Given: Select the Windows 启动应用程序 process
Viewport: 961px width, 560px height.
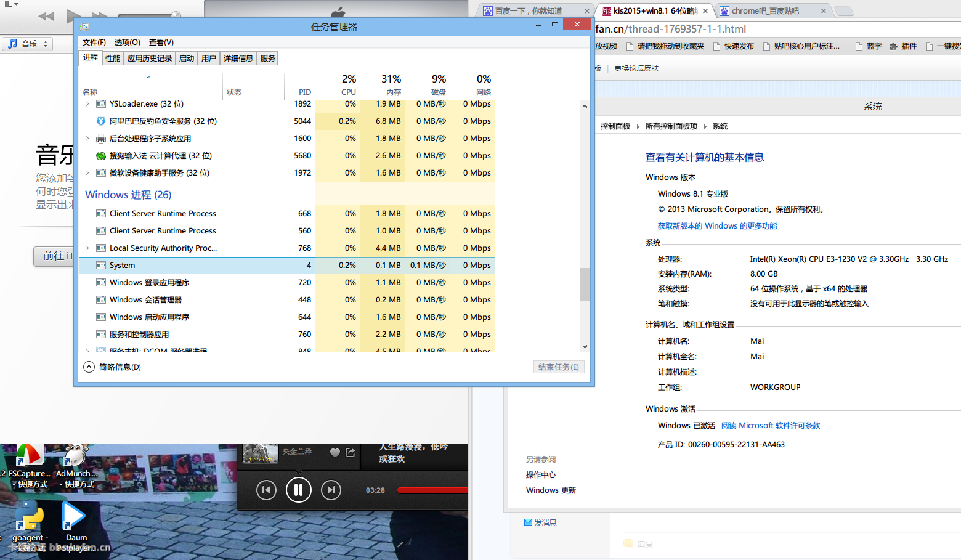Looking at the screenshot, I should point(149,317).
